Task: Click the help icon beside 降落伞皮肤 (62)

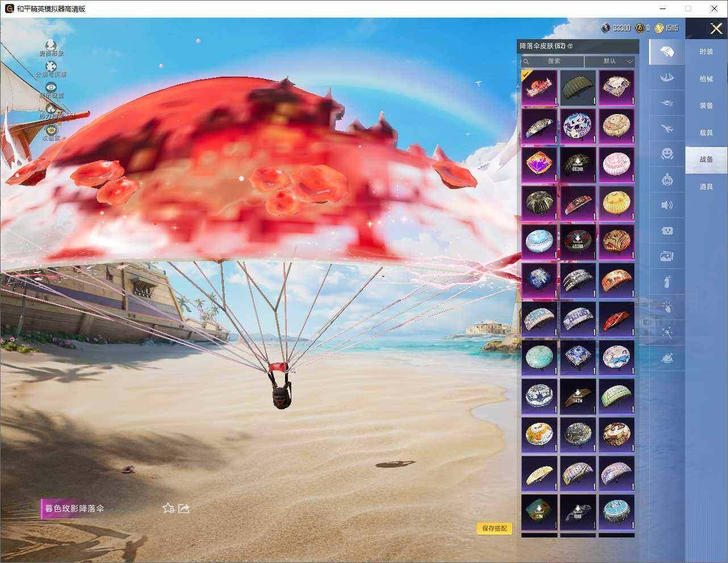Action: (x=570, y=46)
